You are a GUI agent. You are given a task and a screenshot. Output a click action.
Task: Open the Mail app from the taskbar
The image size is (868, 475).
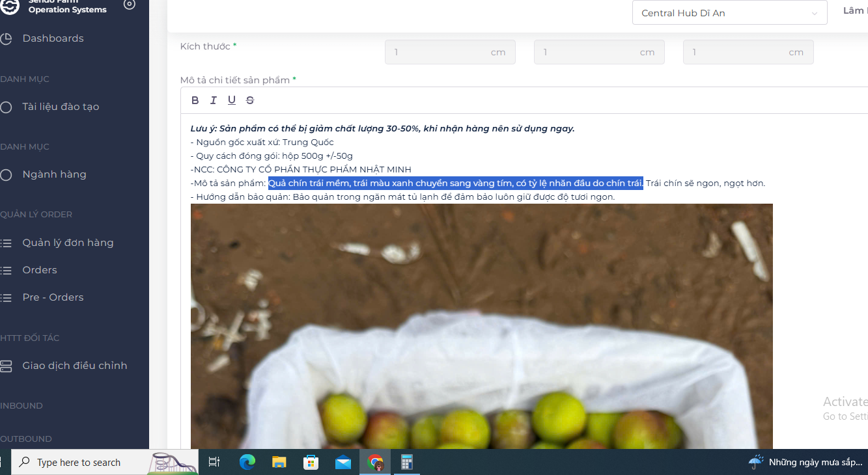(343, 463)
